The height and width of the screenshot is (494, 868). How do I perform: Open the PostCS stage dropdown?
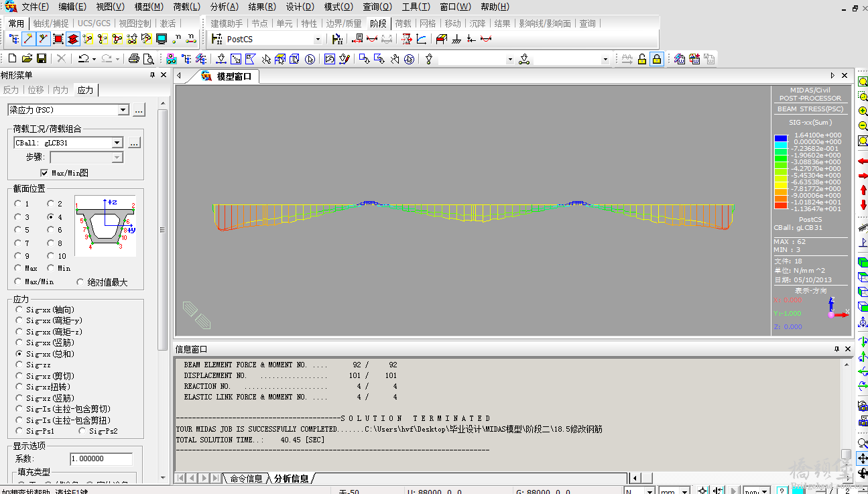point(318,40)
